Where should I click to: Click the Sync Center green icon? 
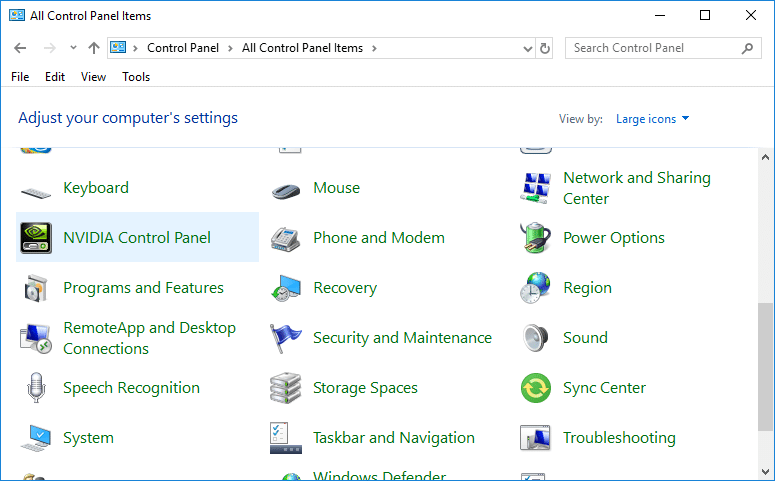pyautogui.click(x=536, y=388)
